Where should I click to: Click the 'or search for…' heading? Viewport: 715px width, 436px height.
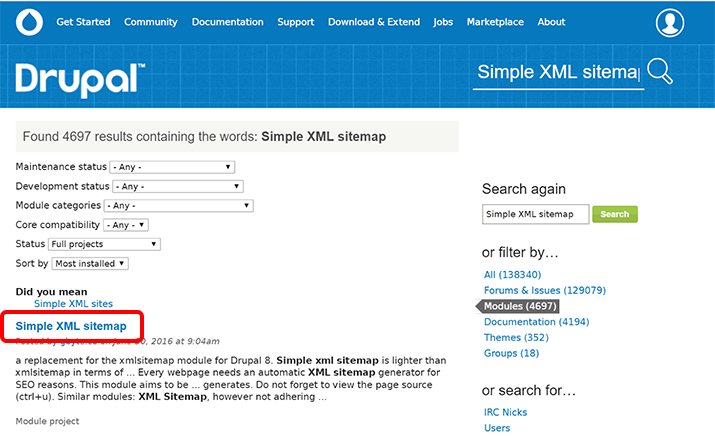(x=529, y=390)
